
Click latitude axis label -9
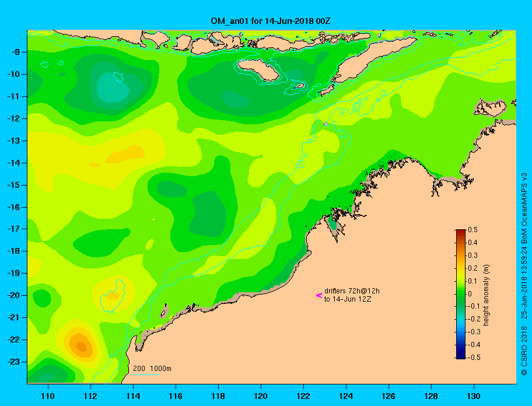[x=15, y=52]
